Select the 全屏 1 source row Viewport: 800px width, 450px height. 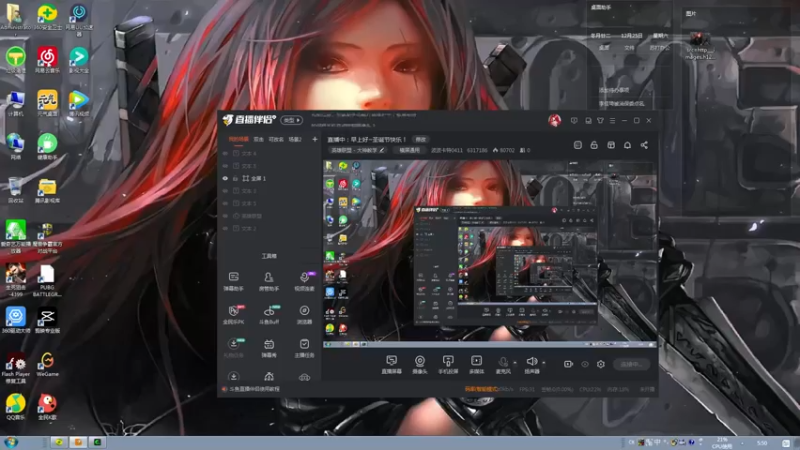point(269,179)
